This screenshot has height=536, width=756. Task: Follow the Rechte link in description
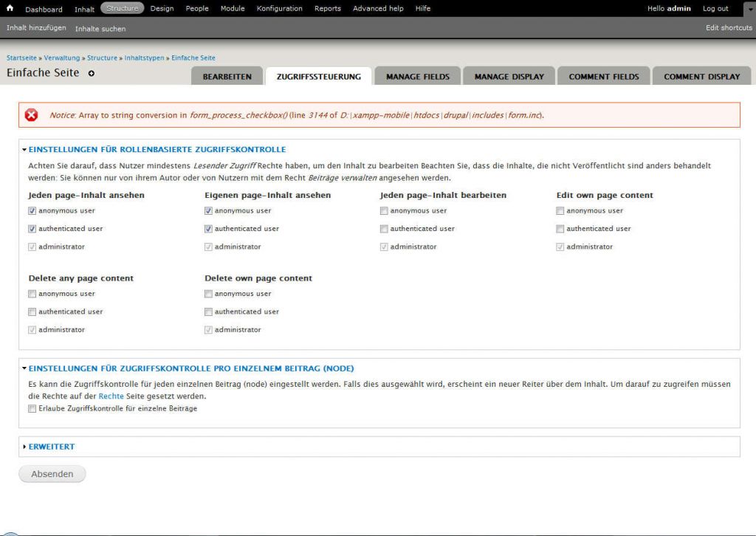tap(111, 396)
